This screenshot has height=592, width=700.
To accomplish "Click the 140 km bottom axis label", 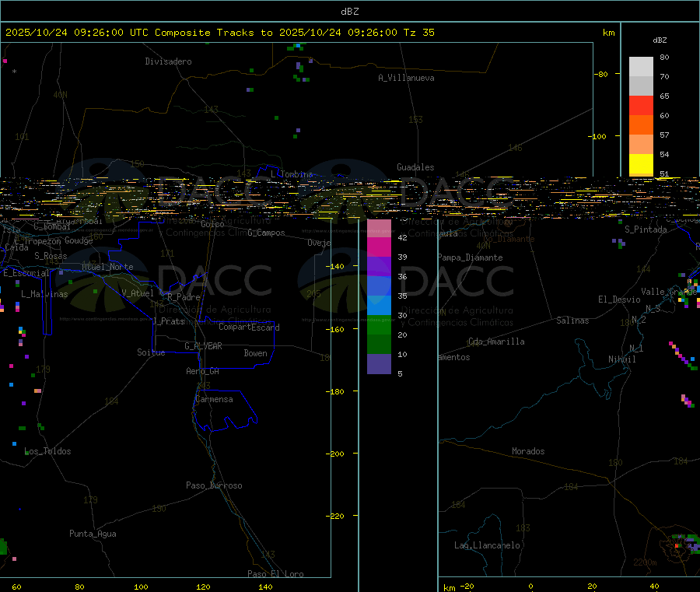I will (265, 587).
